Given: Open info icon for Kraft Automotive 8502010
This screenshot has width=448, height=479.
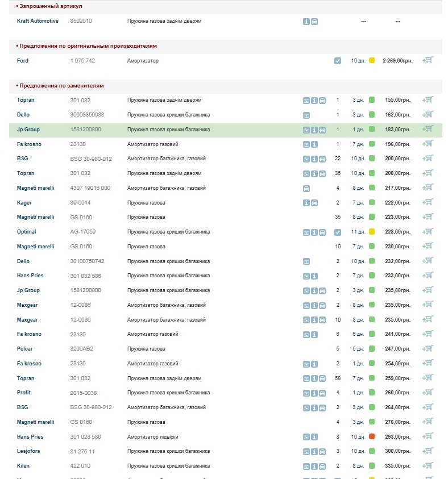Looking at the screenshot, I should 306,22.
